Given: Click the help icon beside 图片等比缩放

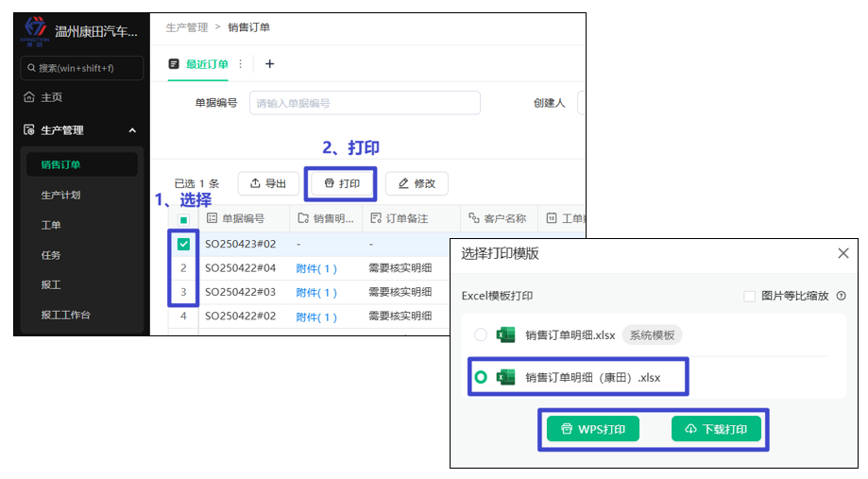Looking at the screenshot, I should 841,296.
